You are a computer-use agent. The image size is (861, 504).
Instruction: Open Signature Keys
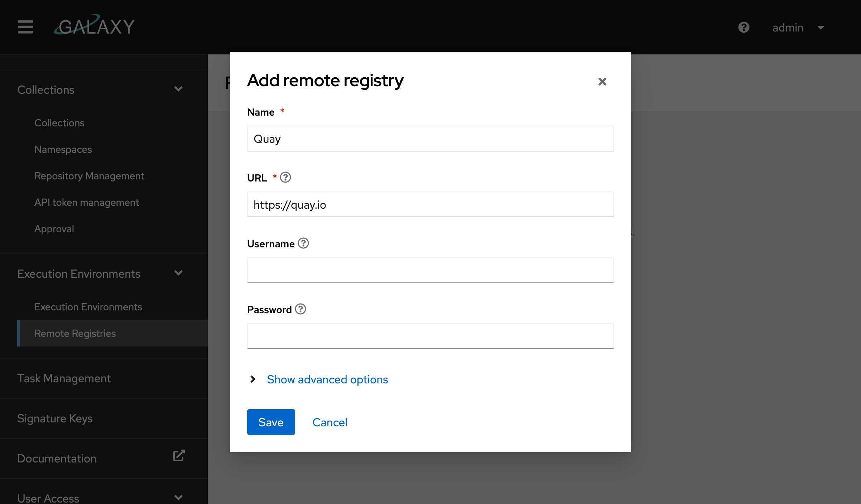[x=55, y=418]
